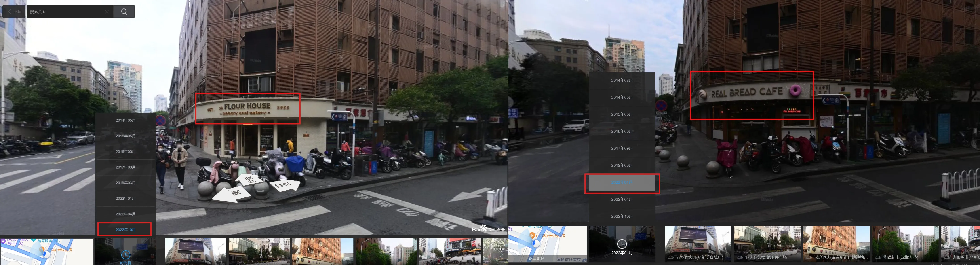980x265 pixels.
Task: Select 2022年01月 in the left panorama timeline
Action: click(126, 198)
